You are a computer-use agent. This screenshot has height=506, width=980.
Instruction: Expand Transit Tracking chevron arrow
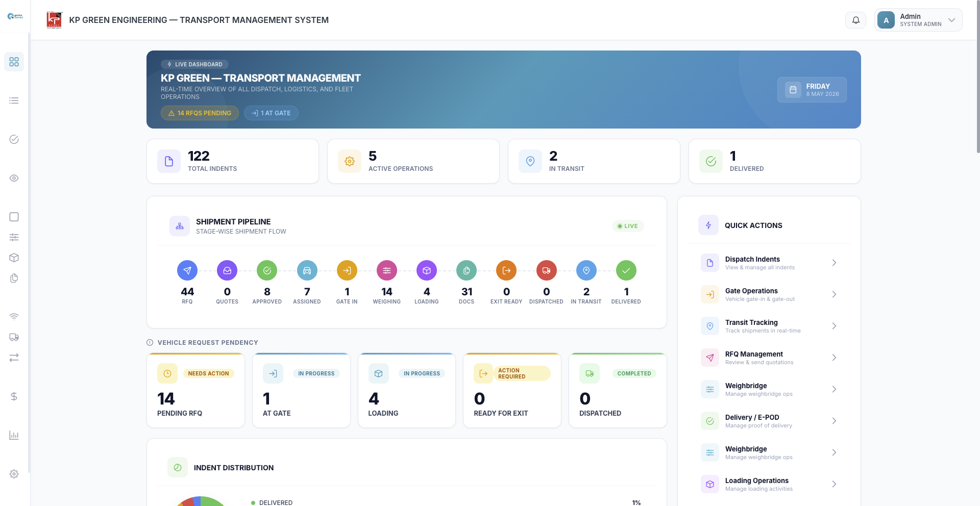(834, 326)
